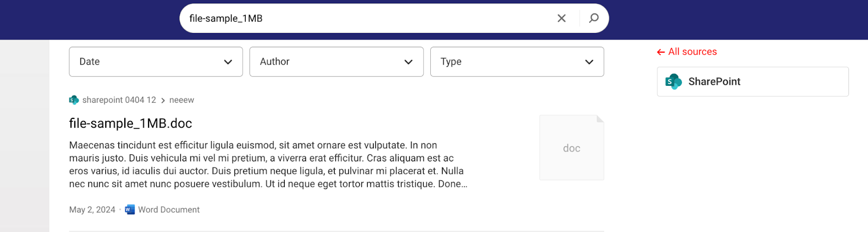The width and height of the screenshot is (868, 232).
Task: Go back to All sources
Action: 692,52
